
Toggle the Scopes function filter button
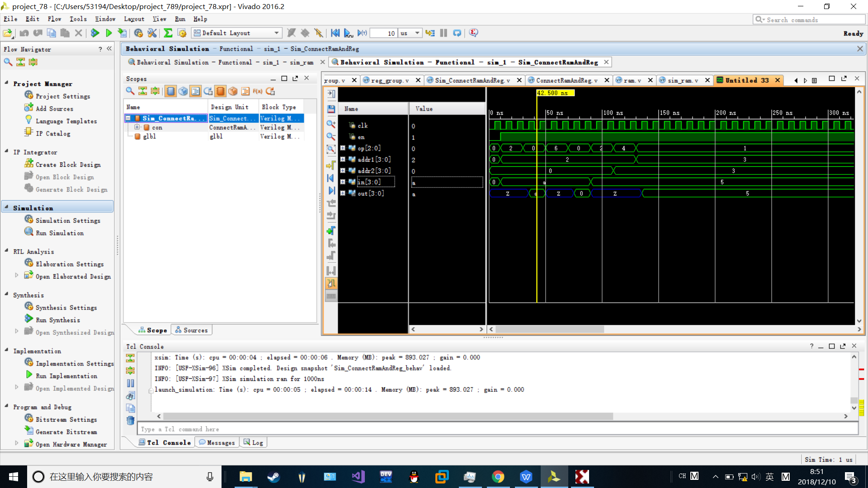258,91
